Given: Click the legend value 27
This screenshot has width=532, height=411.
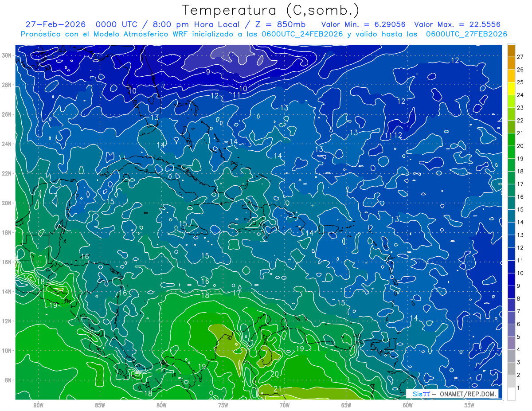Looking at the screenshot, I should coord(520,57).
